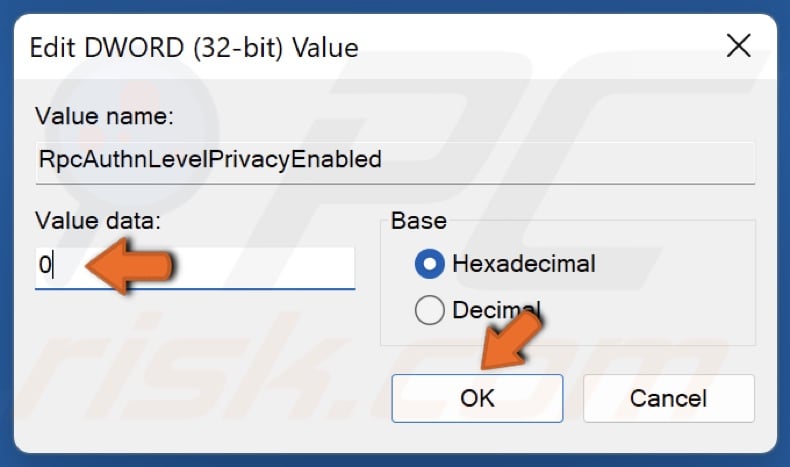The height and width of the screenshot is (467, 790).
Task: Click the 'Value data:' label
Action: [x=98, y=221]
